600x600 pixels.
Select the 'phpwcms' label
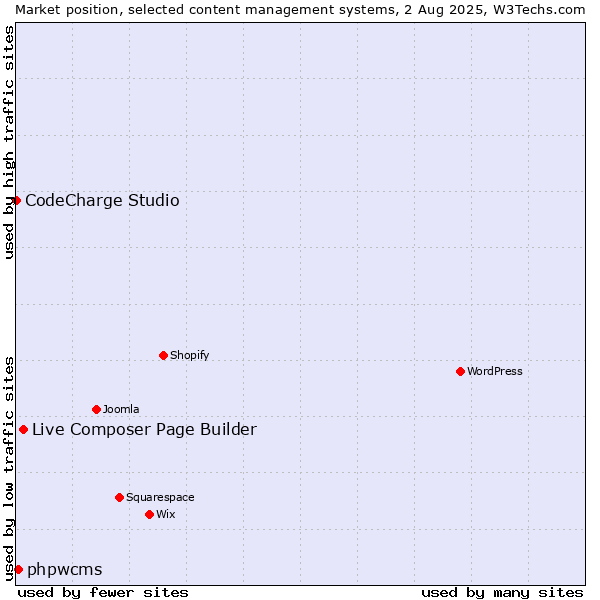[65, 570]
